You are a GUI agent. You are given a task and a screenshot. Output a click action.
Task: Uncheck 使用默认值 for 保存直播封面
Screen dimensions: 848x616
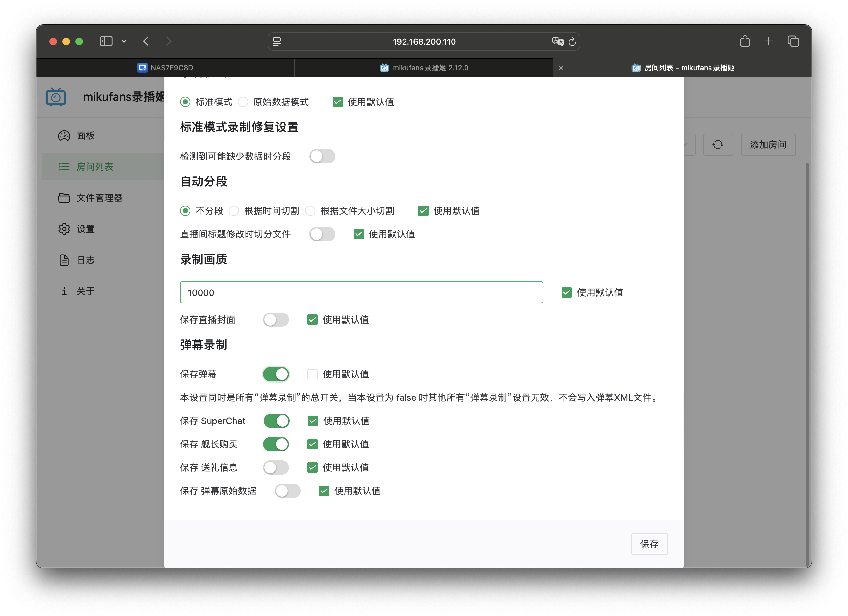(x=312, y=320)
